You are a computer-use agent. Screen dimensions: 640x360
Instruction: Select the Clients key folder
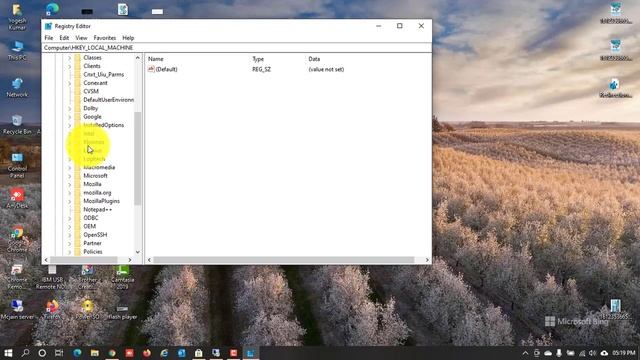pos(91,66)
